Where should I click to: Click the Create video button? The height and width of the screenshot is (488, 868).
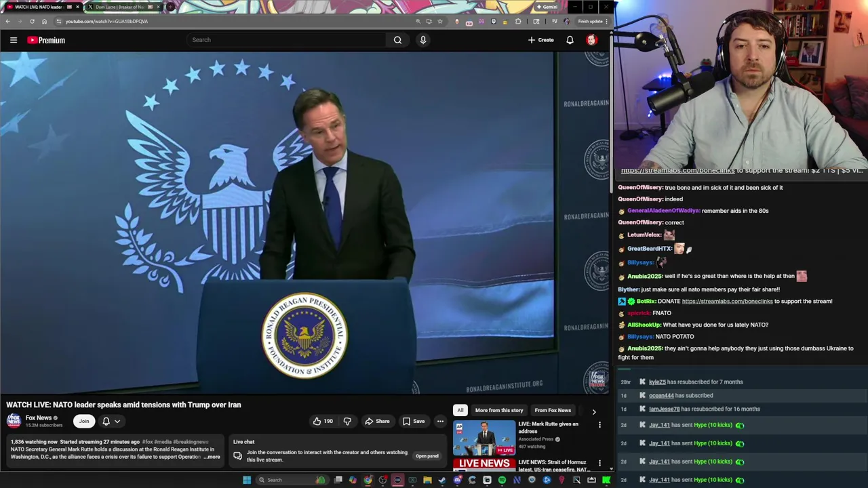(541, 40)
